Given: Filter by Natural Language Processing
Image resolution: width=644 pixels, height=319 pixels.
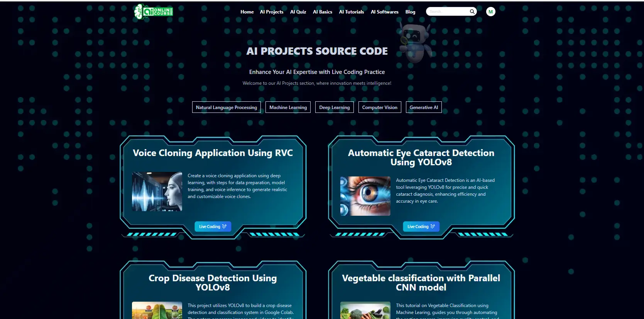Looking at the screenshot, I should [226, 107].
